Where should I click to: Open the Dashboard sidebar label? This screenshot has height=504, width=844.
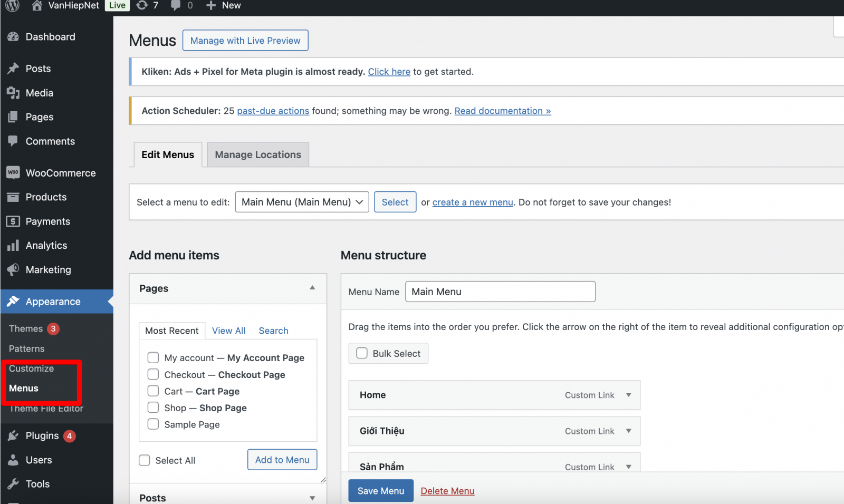tap(51, 37)
